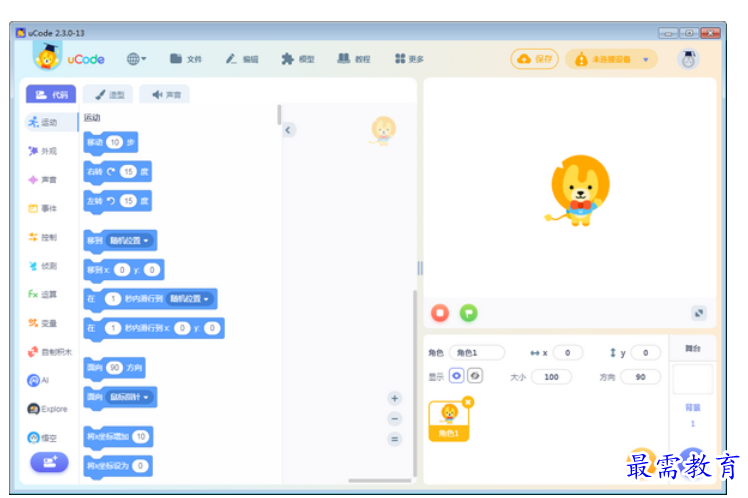Viewport: 748px width, 498px height.
Task: Click the 左转 15 度 block
Action: tap(117, 201)
